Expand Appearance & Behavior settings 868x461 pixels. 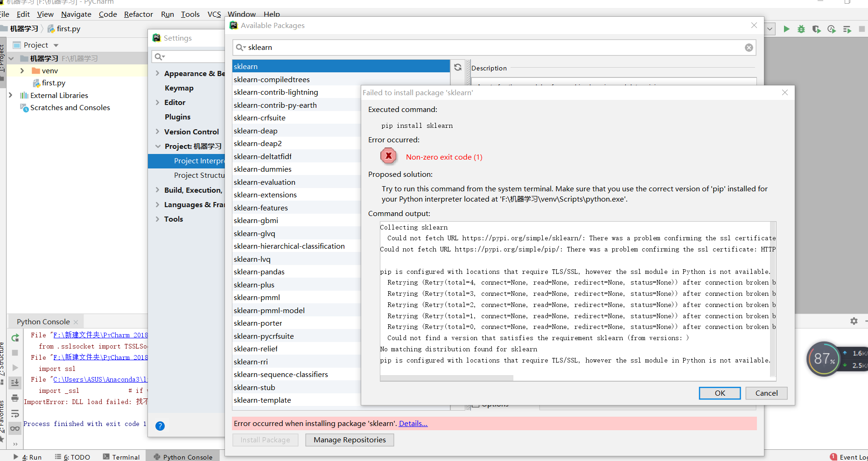coord(157,73)
